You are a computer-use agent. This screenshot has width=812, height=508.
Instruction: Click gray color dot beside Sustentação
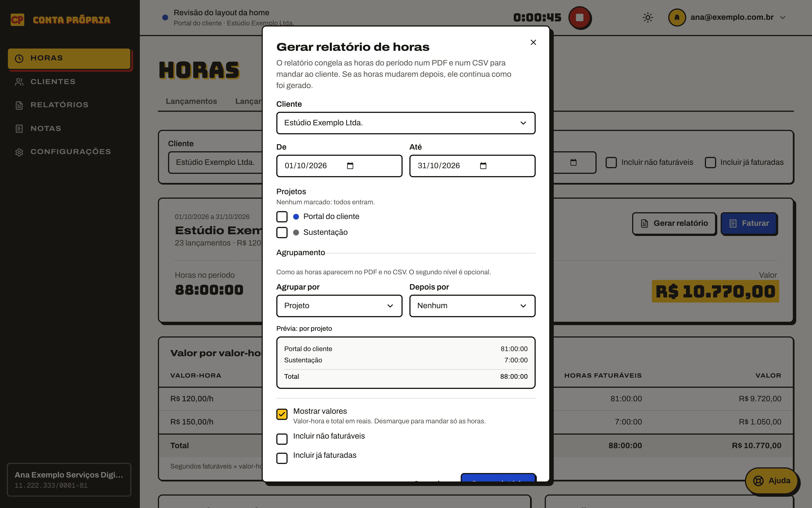(296, 233)
